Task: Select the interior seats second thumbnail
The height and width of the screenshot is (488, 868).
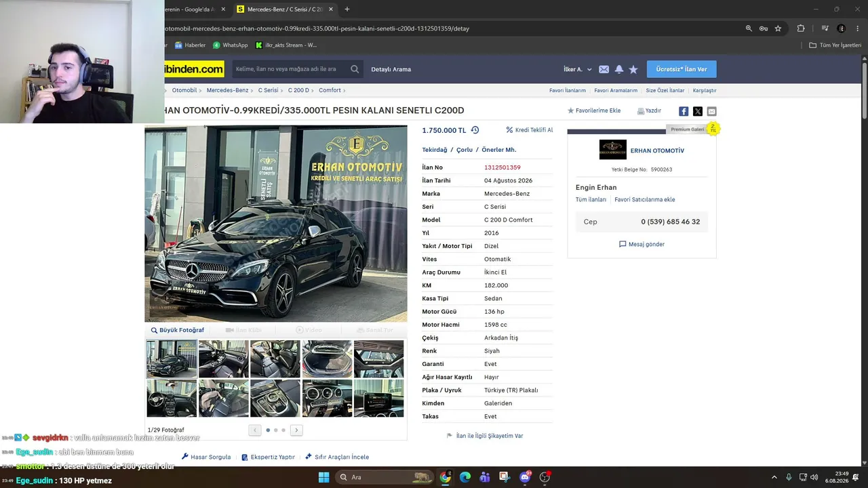Action: click(224, 359)
